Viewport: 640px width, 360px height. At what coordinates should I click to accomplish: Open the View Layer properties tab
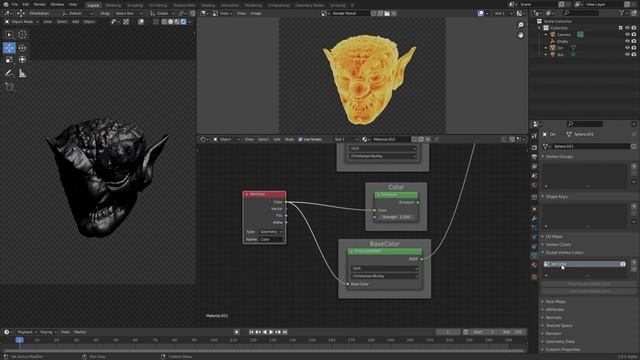534,167
